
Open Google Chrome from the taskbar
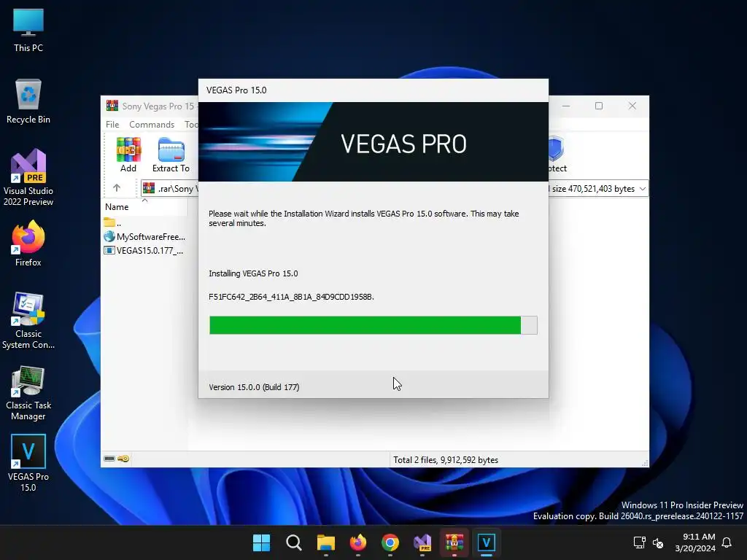click(390, 542)
